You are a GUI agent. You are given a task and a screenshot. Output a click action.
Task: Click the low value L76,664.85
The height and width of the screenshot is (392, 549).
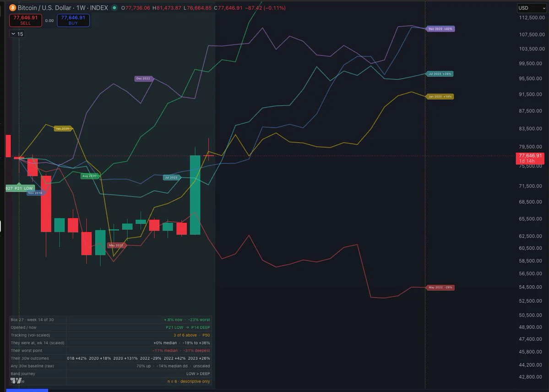pyautogui.click(x=197, y=8)
